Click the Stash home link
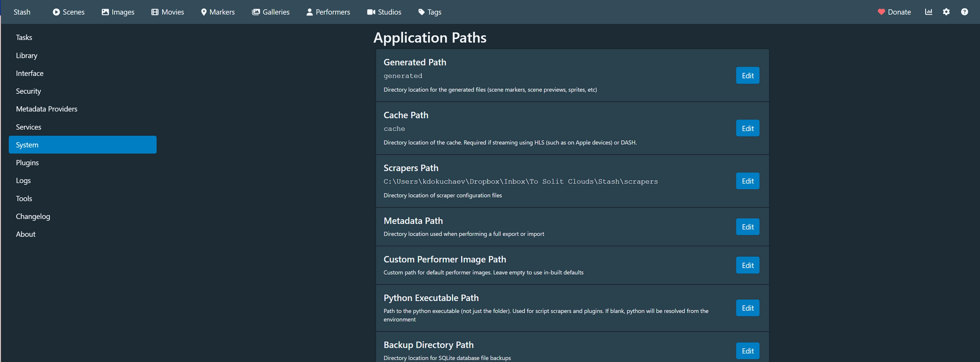 (22, 12)
